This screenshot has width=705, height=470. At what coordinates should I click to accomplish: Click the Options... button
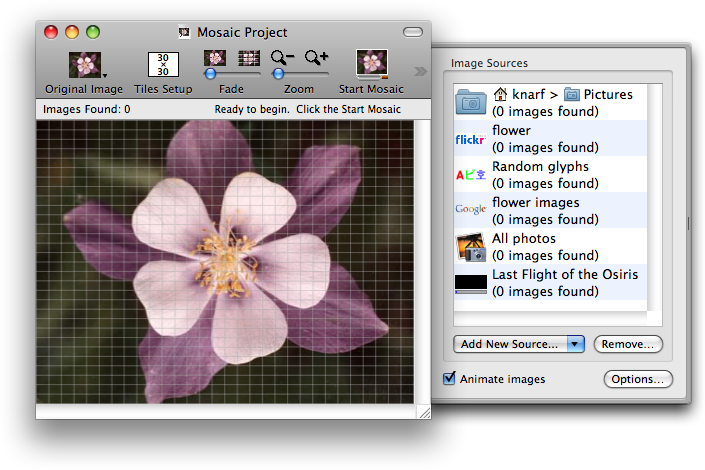(x=638, y=379)
